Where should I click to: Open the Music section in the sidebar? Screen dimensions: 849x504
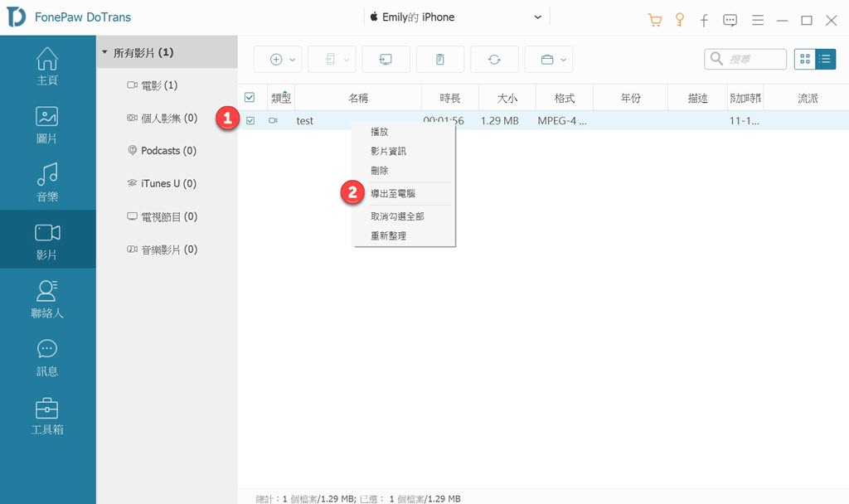click(x=47, y=181)
